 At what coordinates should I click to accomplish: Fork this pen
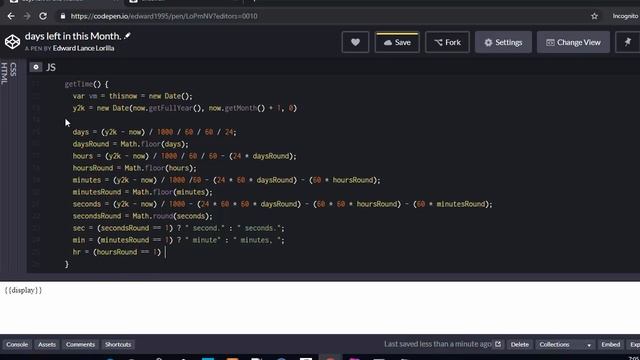coord(447,42)
